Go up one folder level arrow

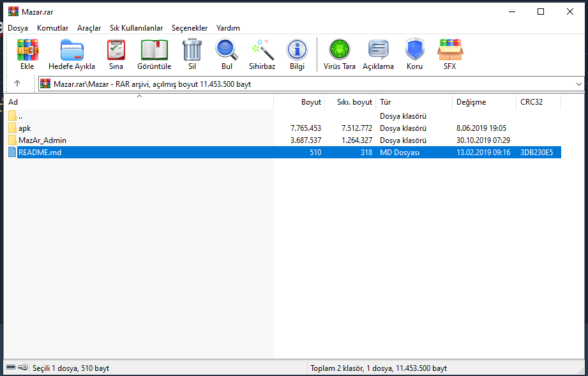click(17, 84)
